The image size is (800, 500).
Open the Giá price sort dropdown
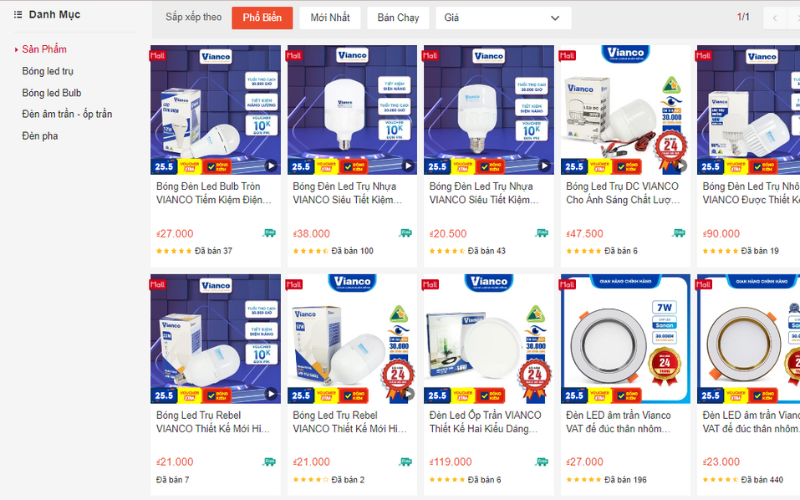pyautogui.click(x=503, y=18)
